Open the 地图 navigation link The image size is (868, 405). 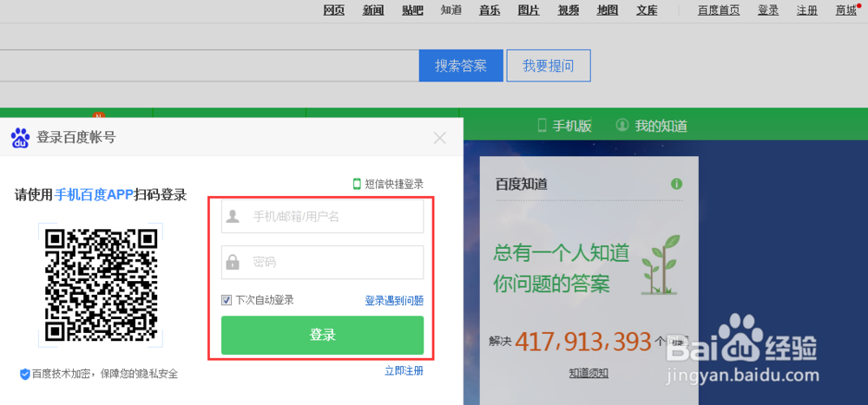click(608, 10)
